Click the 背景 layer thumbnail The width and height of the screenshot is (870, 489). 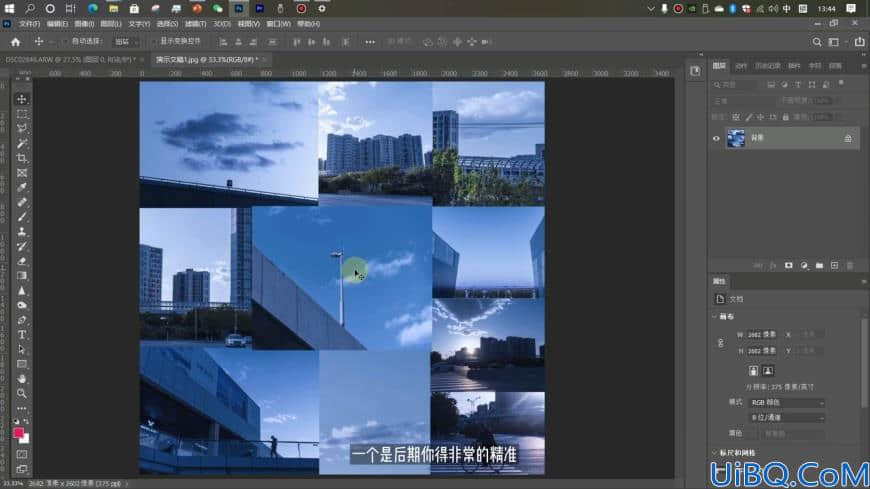736,139
